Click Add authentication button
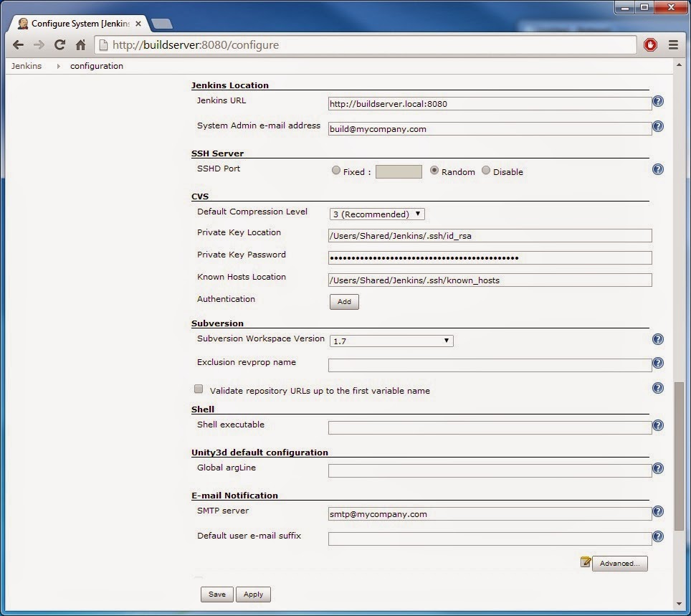The width and height of the screenshot is (691, 616). pyautogui.click(x=344, y=302)
